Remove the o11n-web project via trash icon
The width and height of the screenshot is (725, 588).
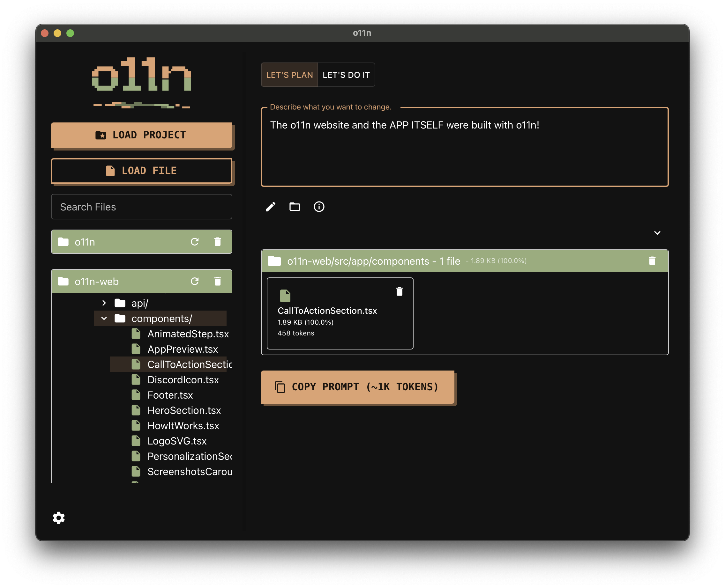218,282
